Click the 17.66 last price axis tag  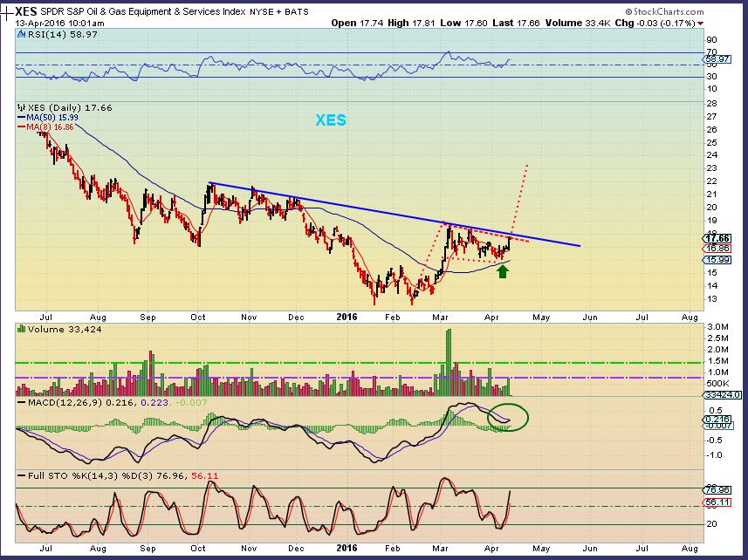pos(717,238)
